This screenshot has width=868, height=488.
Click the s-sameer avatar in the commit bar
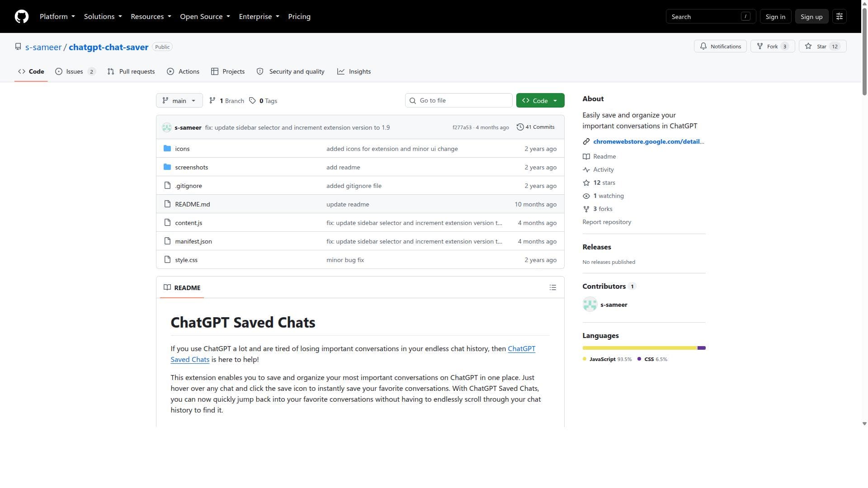(x=167, y=127)
